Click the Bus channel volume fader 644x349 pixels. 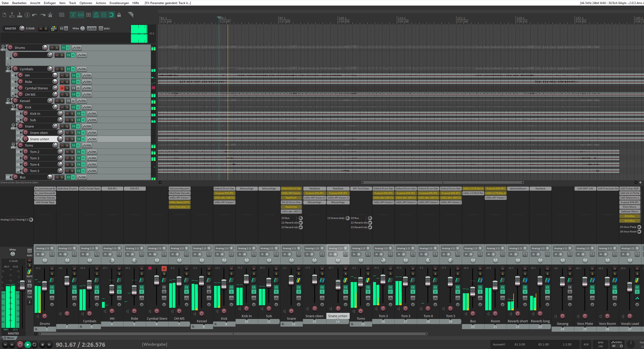[472, 291]
